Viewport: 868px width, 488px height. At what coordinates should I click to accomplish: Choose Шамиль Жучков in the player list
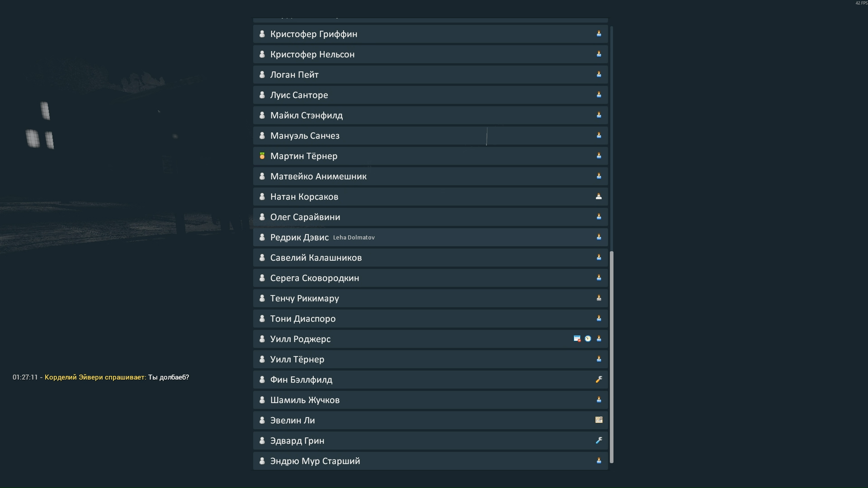[305, 400]
